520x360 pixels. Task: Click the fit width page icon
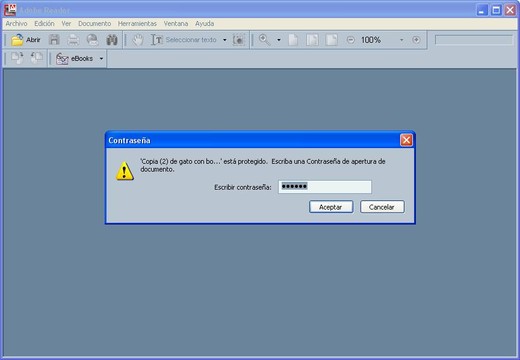[x=332, y=40]
